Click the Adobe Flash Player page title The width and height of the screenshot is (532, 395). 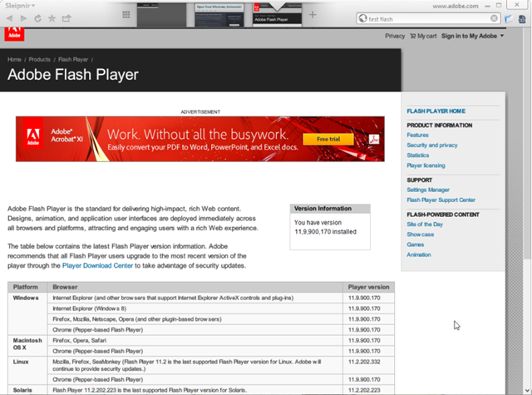(x=73, y=75)
